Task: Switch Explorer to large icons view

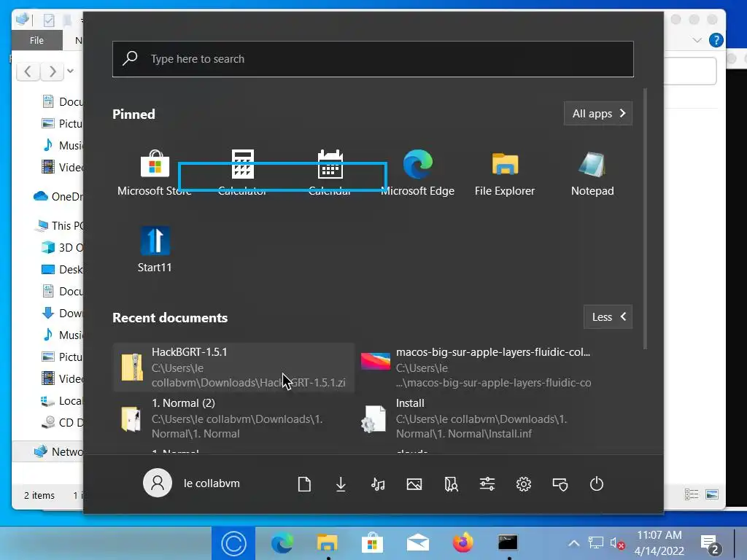Action: coord(712,495)
